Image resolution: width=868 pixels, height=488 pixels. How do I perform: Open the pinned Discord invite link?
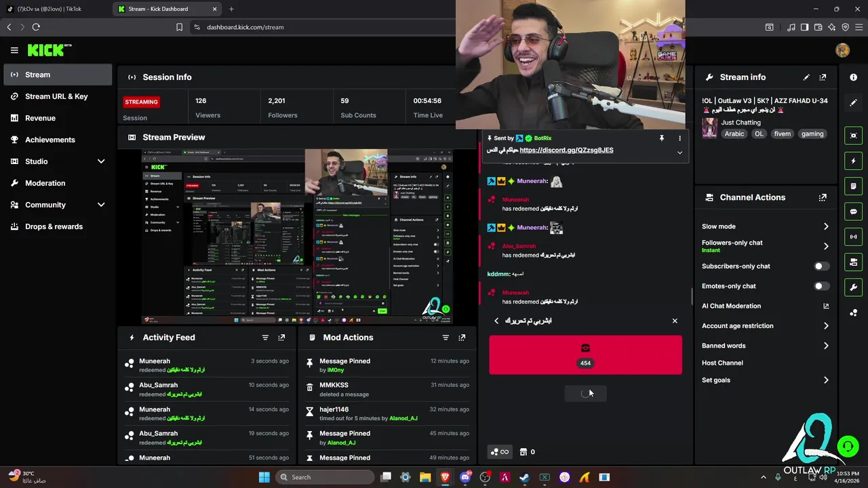click(x=566, y=150)
